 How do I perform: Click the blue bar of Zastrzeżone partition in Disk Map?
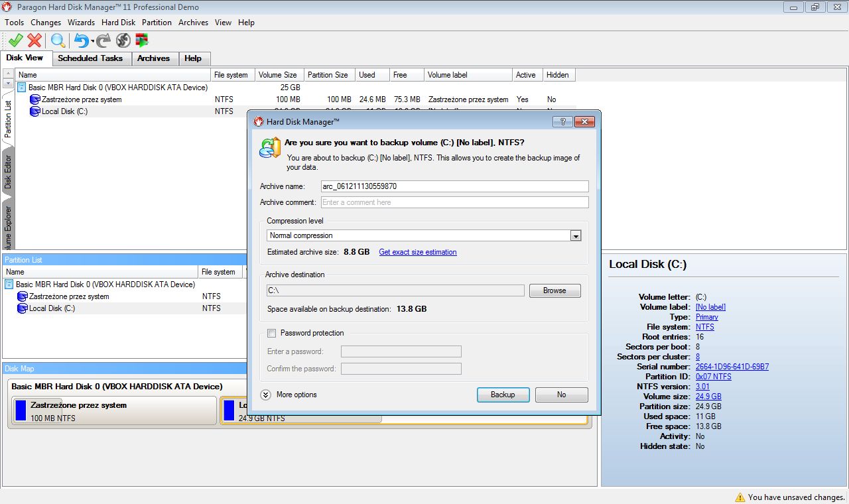pyautogui.click(x=21, y=410)
